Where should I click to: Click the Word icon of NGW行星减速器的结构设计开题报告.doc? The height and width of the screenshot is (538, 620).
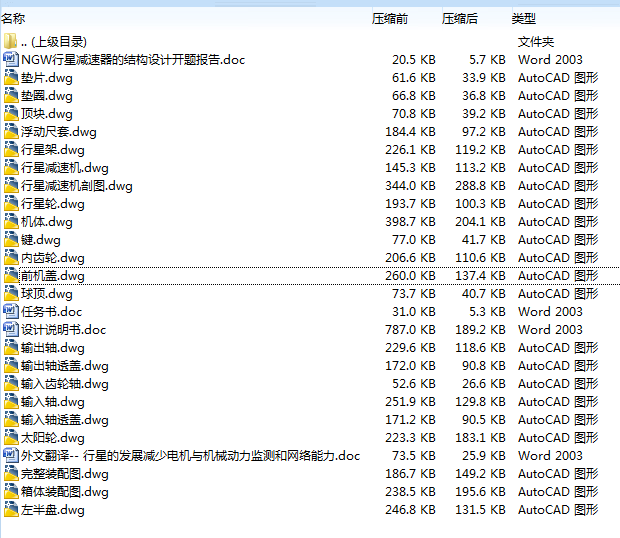tap(11, 59)
